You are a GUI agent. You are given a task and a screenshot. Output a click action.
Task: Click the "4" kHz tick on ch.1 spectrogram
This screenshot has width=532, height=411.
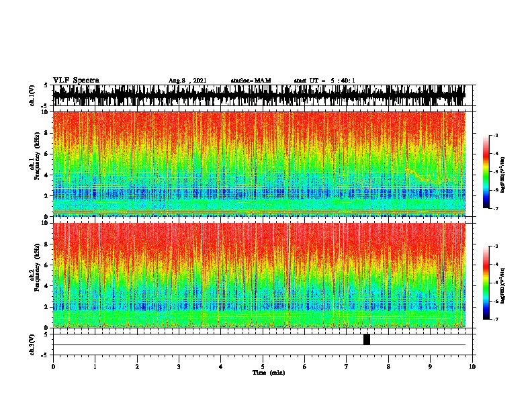coord(47,175)
